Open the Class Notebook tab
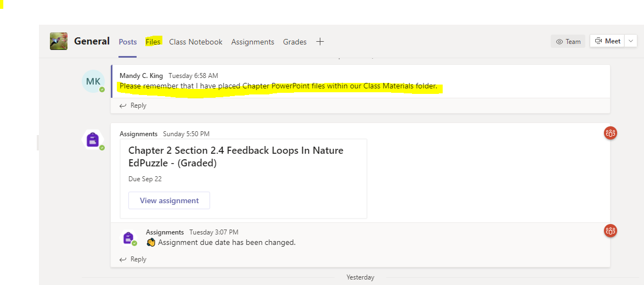This screenshot has height=285, width=644. coord(195,42)
